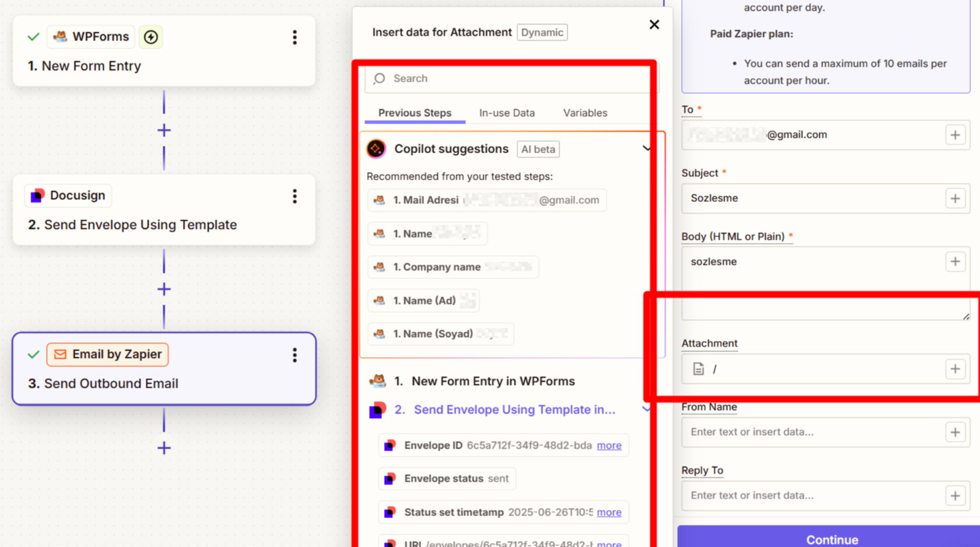This screenshot has width=980, height=547.
Task: Insert the Envelope status sent field
Action: coord(447,478)
